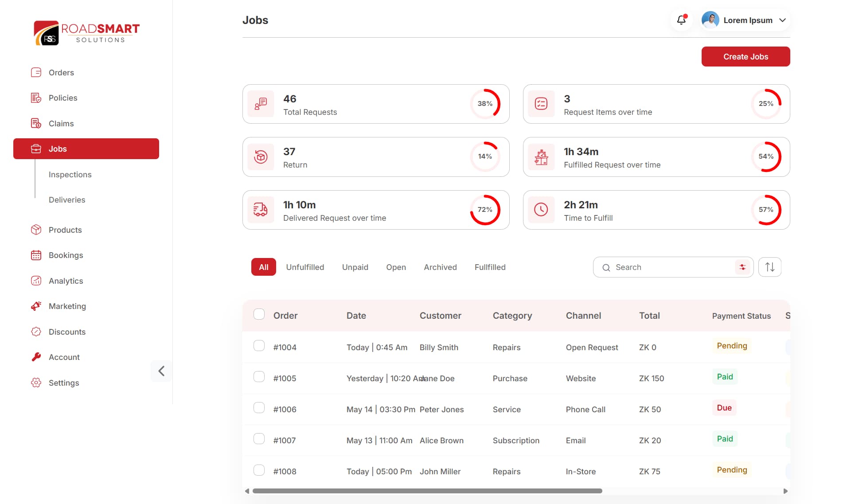
Task: Switch to the Fullfilled tab
Action: tap(490, 267)
